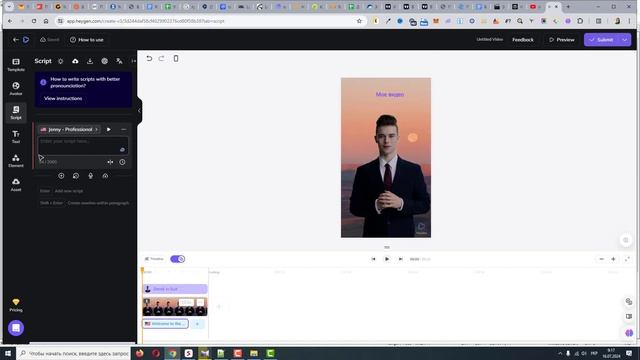This screenshot has width=640, height=360.
Task: Open Jenny - Professional voice selector
Action: click(x=69, y=129)
